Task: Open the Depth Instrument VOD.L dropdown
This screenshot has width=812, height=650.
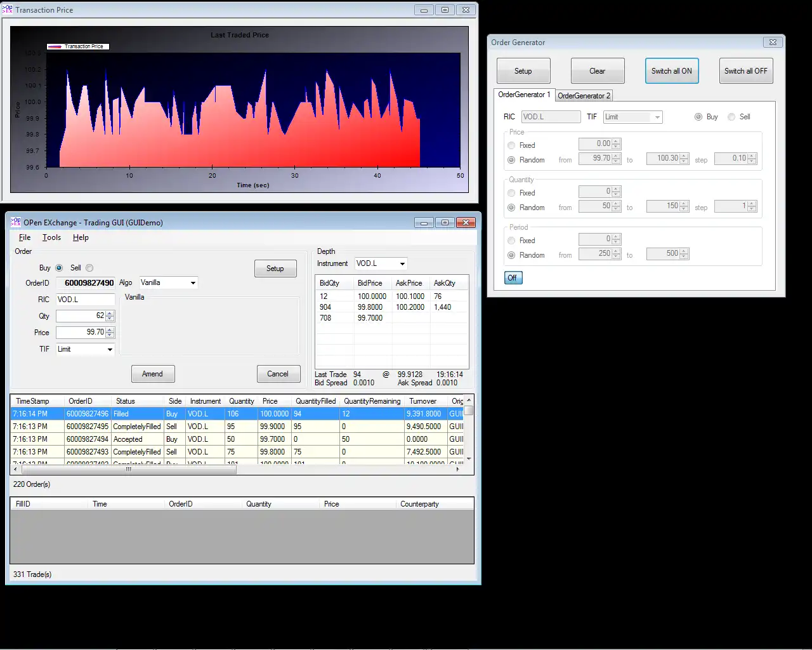Action: coord(402,264)
